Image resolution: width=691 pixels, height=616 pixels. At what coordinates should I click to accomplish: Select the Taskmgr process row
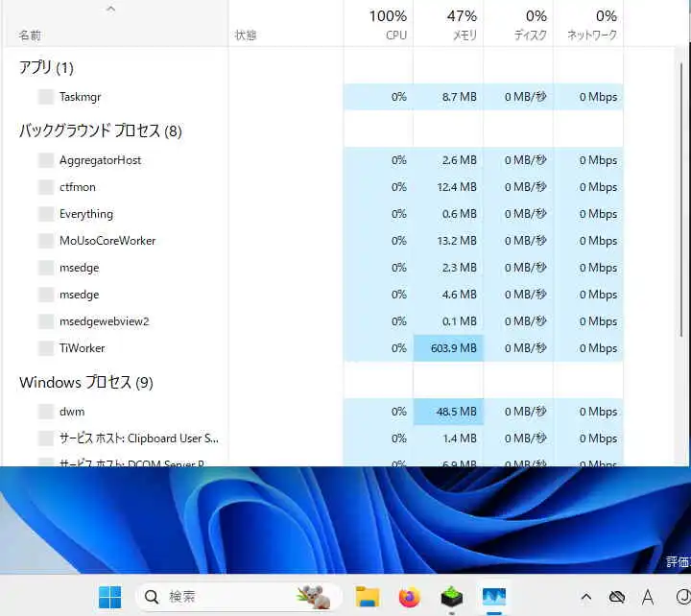[314, 97]
